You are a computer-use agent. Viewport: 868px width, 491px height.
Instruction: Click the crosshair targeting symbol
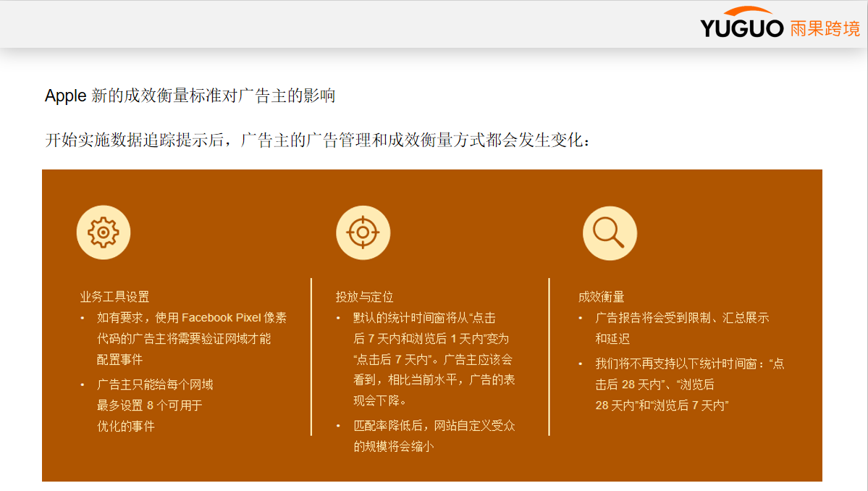[x=363, y=232]
